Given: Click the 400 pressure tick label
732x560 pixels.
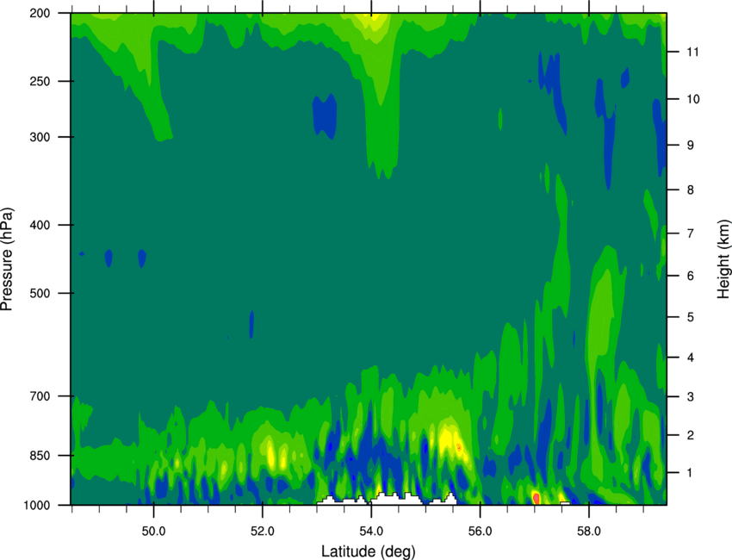Looking at the screenshot, I should pos(40,225).
